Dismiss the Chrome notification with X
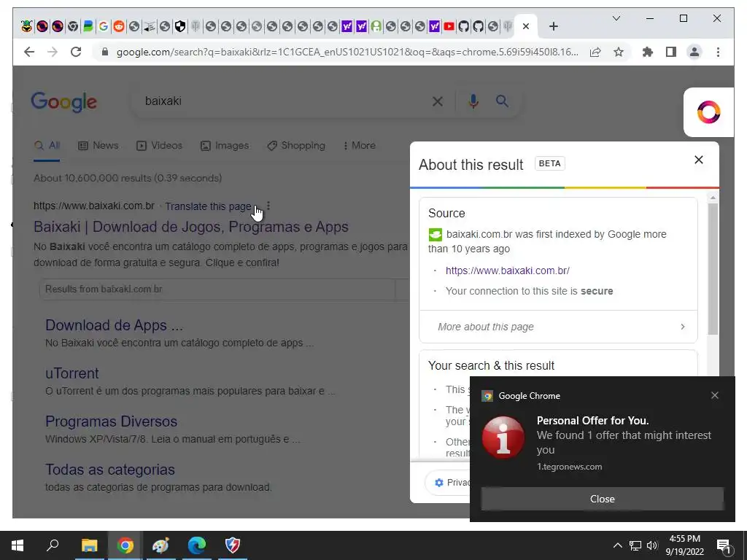Viewport: 747px width, 560px height. coord(715,395)
